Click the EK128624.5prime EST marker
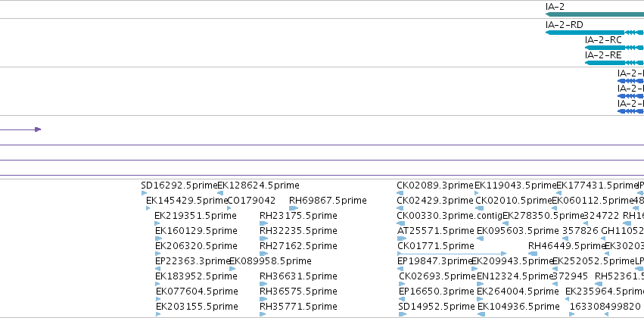Screen dimensions: 644x318 click(220, 192)
